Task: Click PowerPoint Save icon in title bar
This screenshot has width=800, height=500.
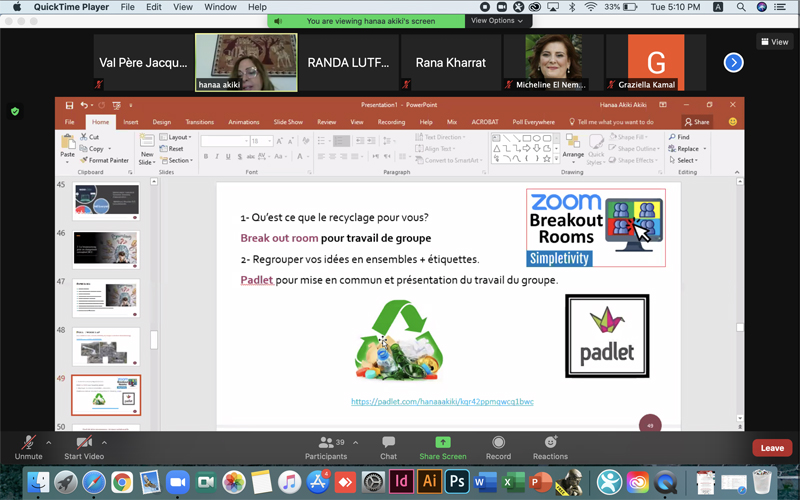Action: pyautogui.click(x=69, y=105)
